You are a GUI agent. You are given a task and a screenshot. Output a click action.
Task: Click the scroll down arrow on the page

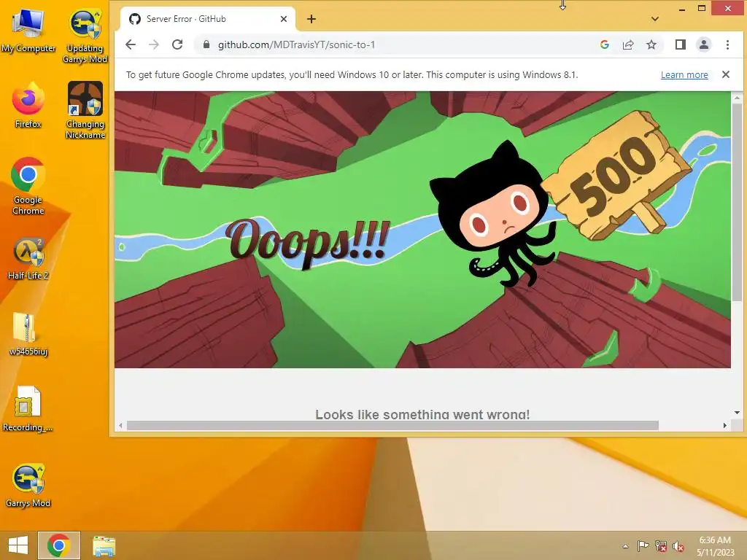737,413
